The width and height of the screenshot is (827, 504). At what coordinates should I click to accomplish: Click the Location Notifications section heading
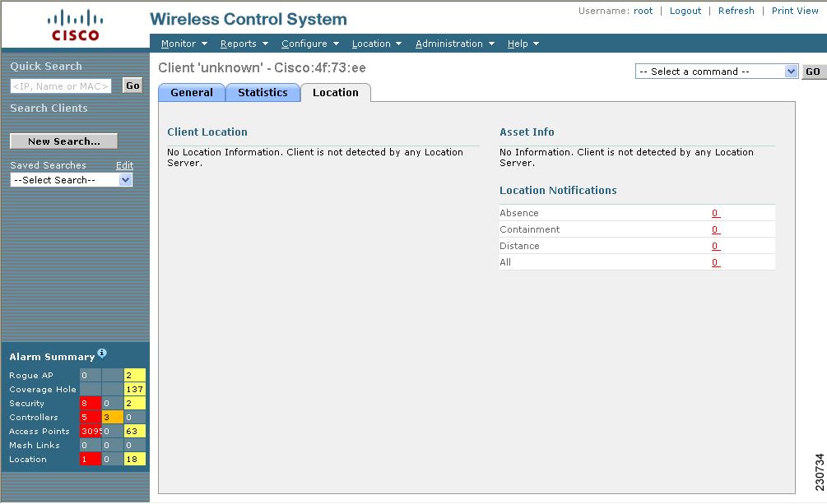[558, 190]
